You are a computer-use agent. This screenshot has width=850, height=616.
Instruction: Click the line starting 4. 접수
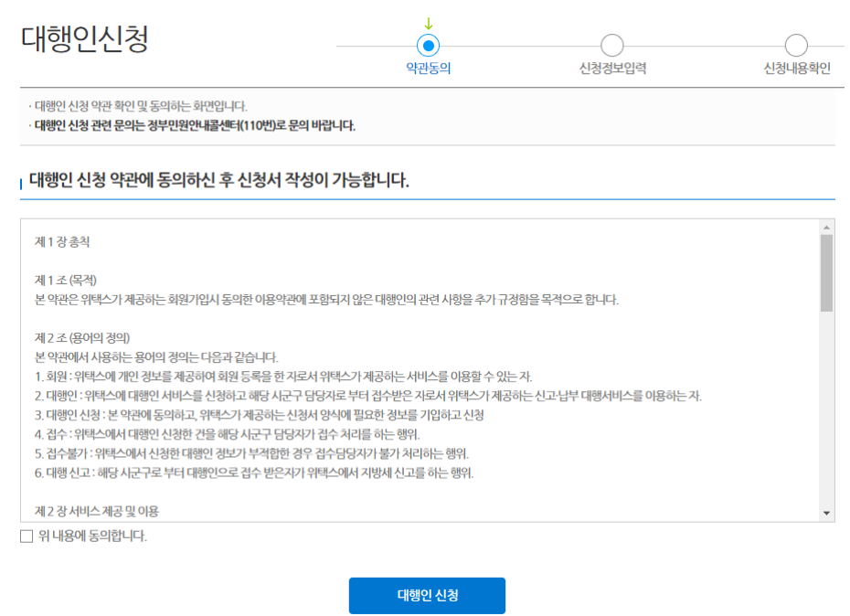(x=228, y=434)
